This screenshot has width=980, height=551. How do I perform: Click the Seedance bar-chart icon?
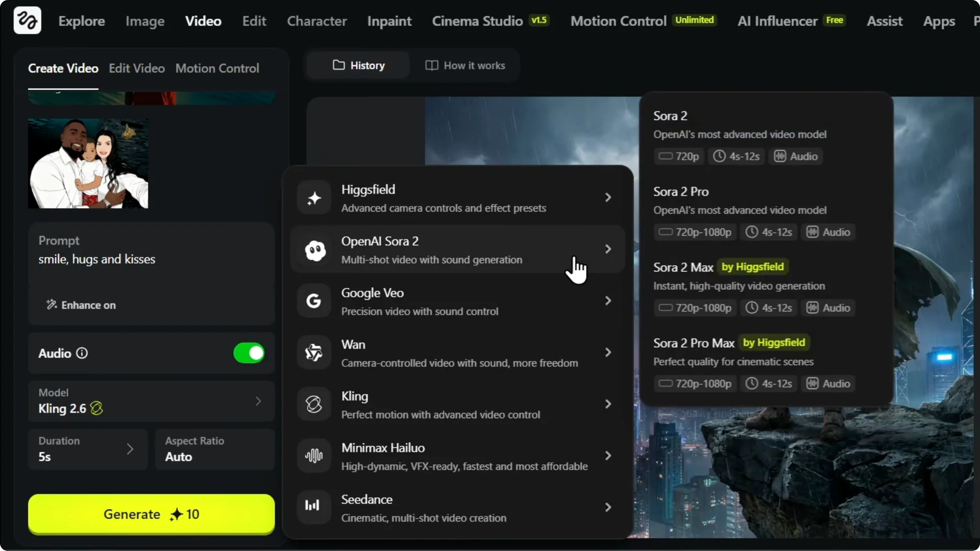pos(314,507)
